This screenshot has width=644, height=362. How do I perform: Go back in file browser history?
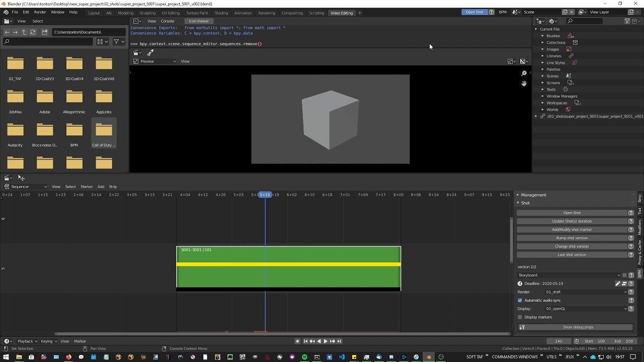coord(7,32)
